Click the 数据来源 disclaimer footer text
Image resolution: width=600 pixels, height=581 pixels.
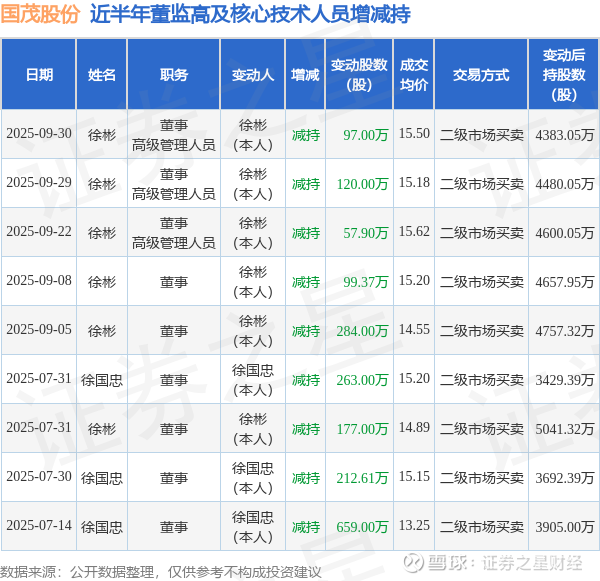pos(161,572)
